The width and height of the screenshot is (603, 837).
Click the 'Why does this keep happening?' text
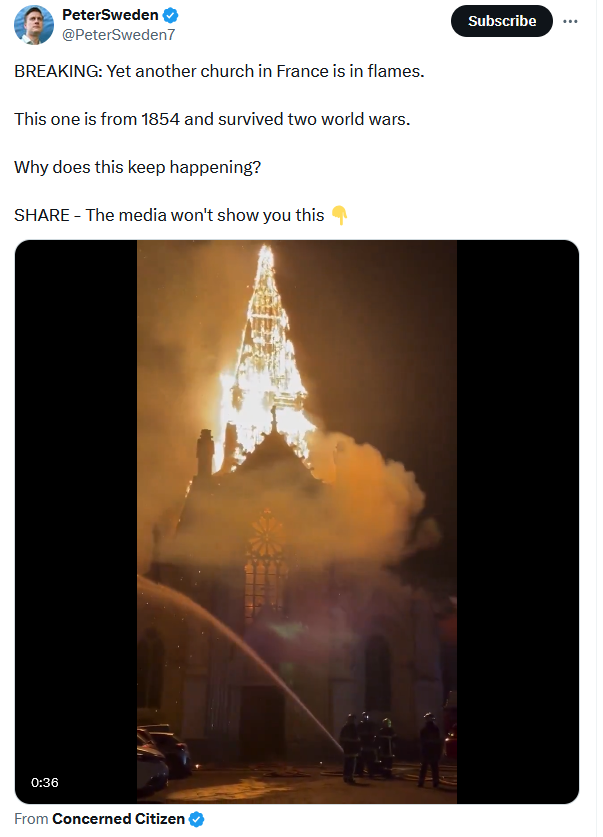click(x=138, y=167)
